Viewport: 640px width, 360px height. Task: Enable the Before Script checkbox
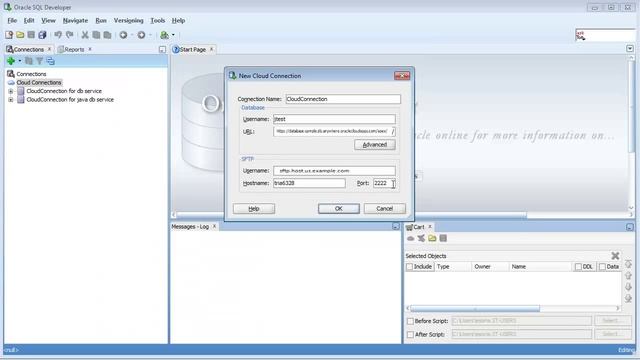click(410, 321)
